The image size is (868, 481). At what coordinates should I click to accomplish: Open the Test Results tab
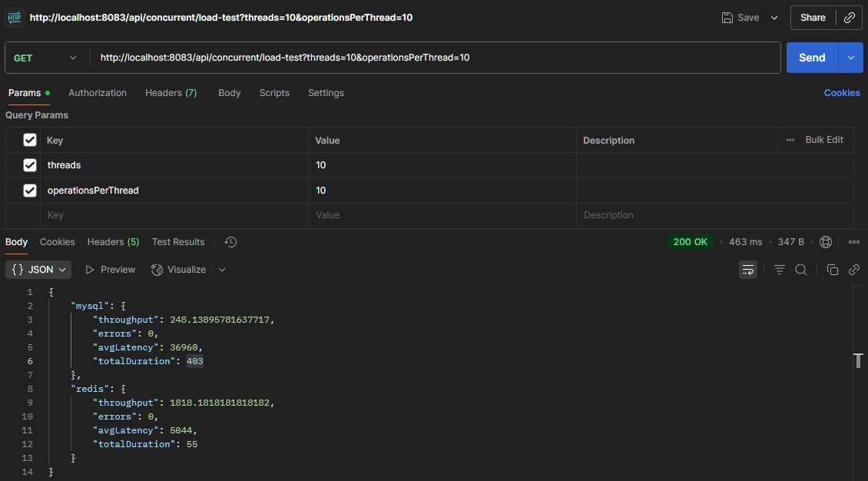(x=178, y=242)
